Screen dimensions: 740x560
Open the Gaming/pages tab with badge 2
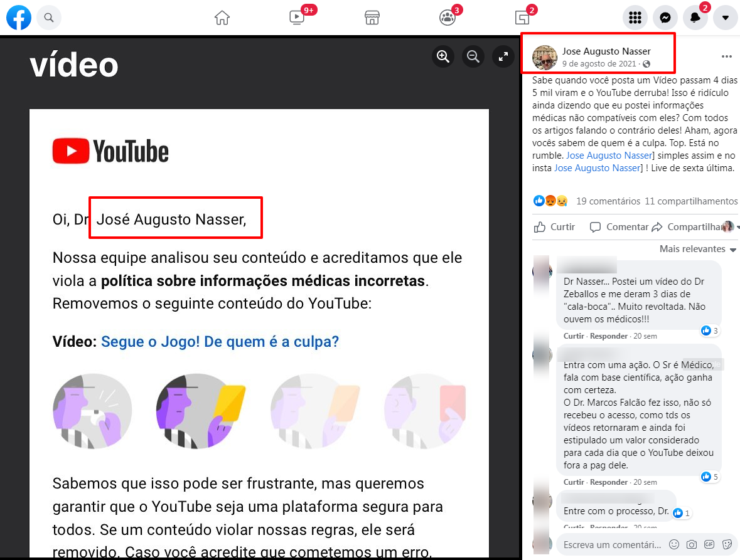522,18
